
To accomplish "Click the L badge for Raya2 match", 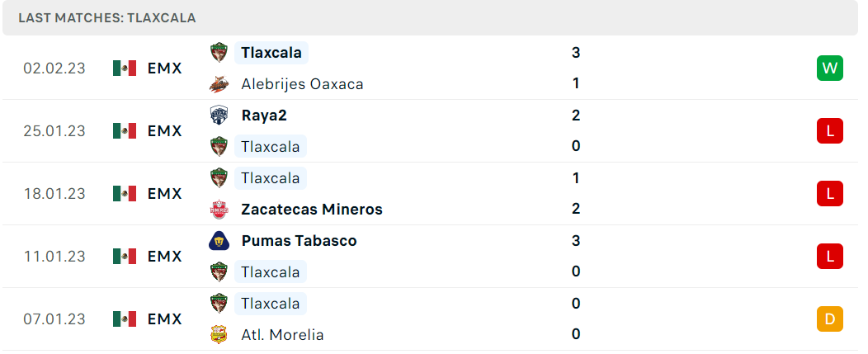I will pyautogui.click(x=829, y=130).
